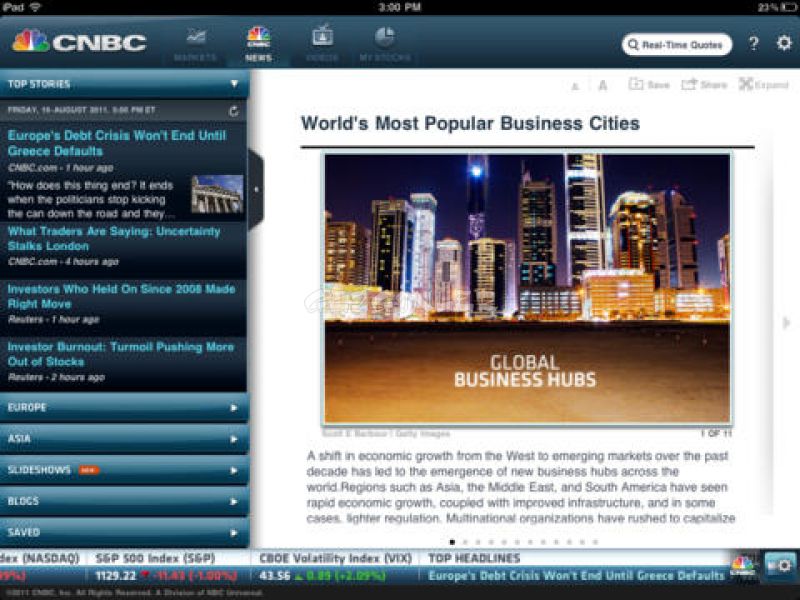800x600 pixels.
Task: Save the current article
Action: [x=649, y=85]
